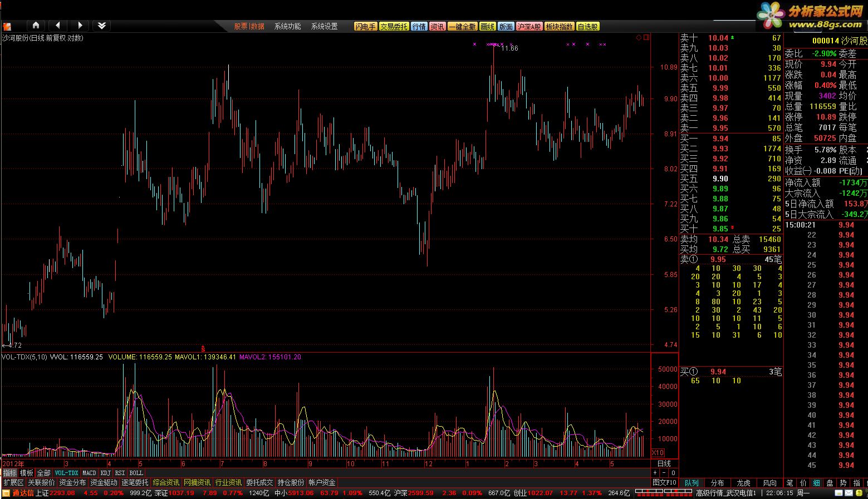
Task: Open the 系统设置 menu
Action: click(x=325, y=26)
